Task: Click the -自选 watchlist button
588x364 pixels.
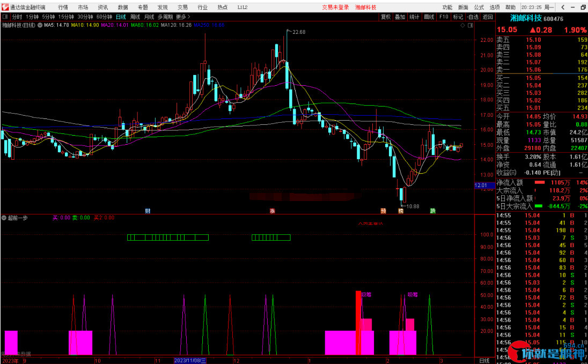Action: 473,17
